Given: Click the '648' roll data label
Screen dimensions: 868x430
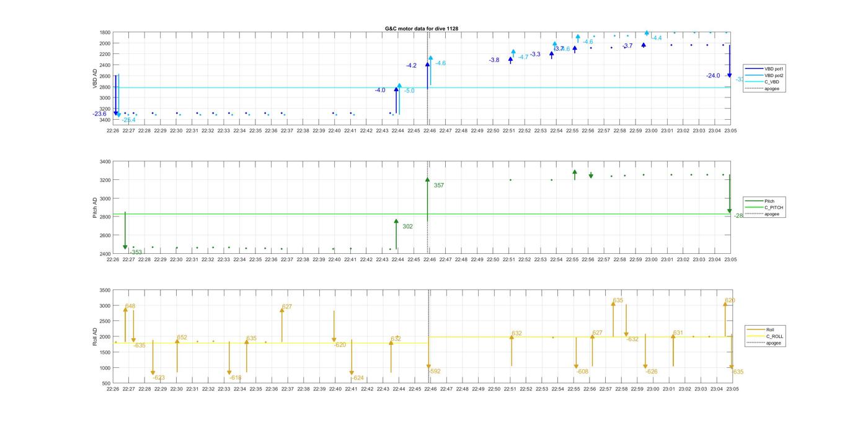Looking at the screenshot, I should coord(130,307).
